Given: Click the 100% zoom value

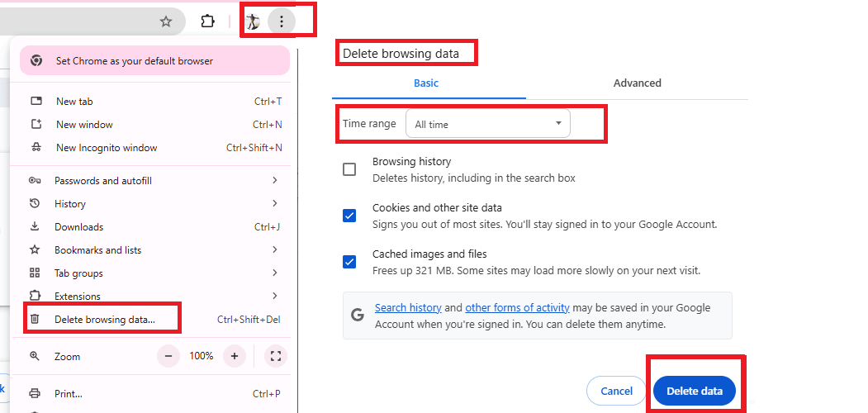Looking at the screenshot, I should [202, 356].
